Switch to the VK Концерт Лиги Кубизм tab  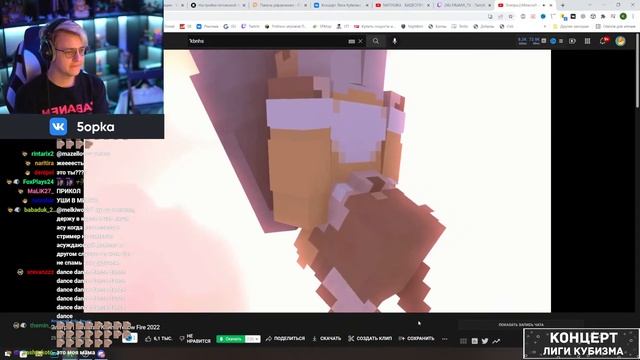pyautogui.click(x=341, y=5)
